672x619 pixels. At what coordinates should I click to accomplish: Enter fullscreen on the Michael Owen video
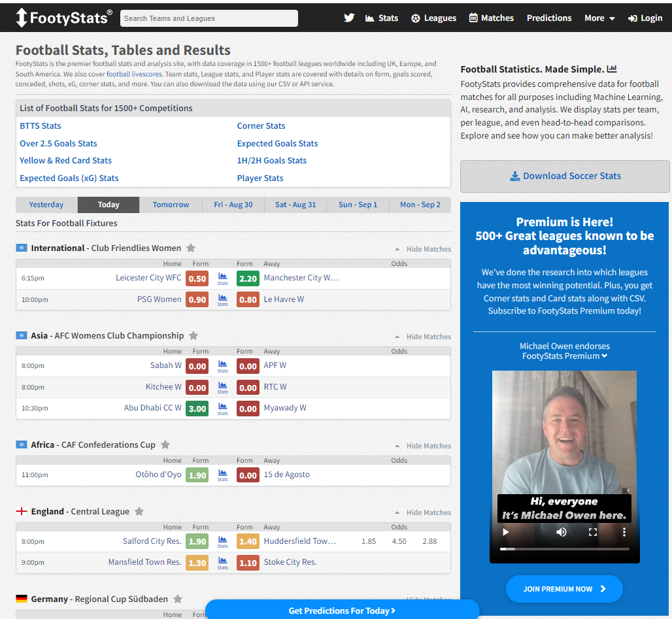tap(593, 532)
